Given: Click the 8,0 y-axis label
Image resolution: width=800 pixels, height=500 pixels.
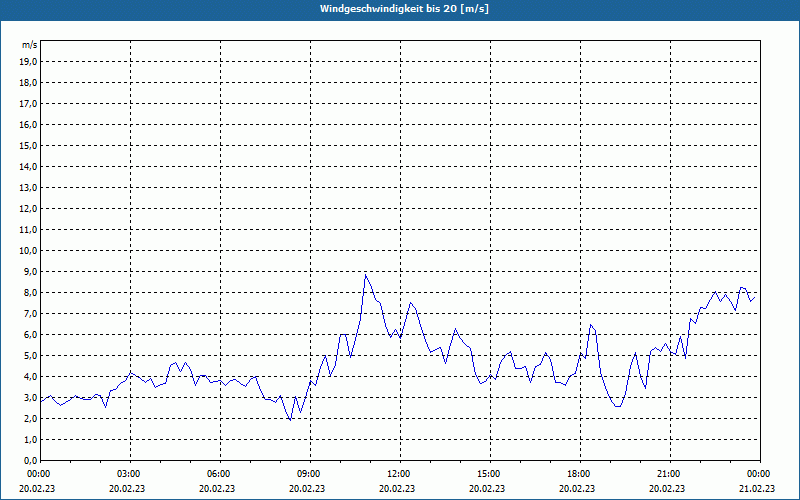Looking at the screenshot, I should pos(31,293).
